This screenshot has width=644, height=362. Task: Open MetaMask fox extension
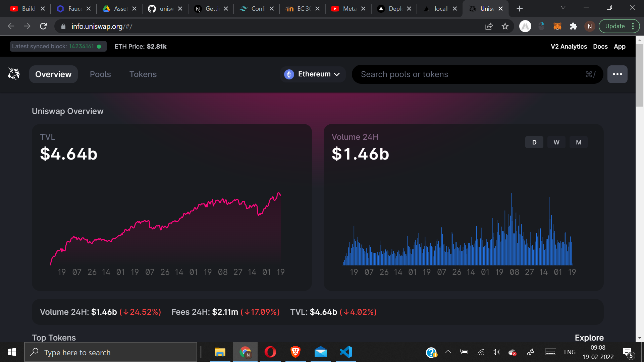(557, 26)
